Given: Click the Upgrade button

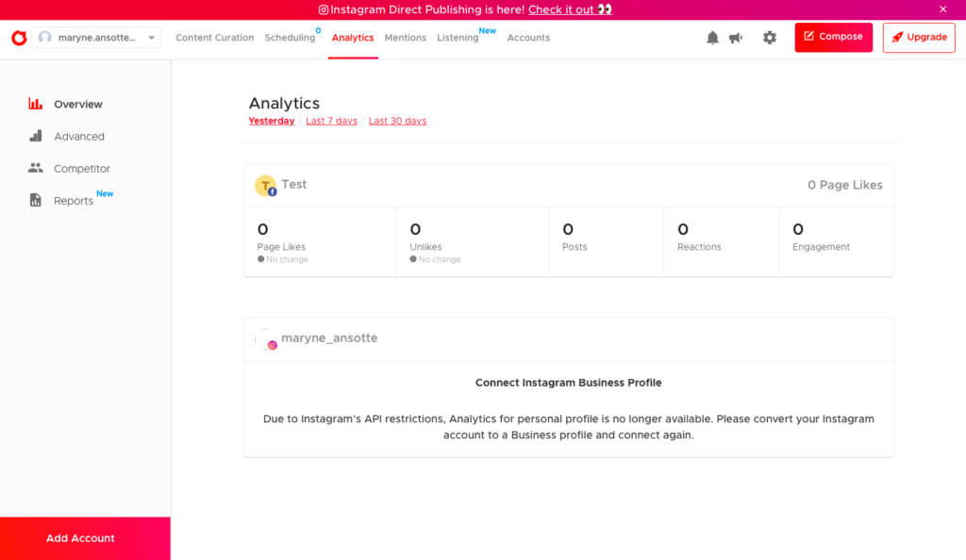Looking at the screenshot, I should [918, 37].
